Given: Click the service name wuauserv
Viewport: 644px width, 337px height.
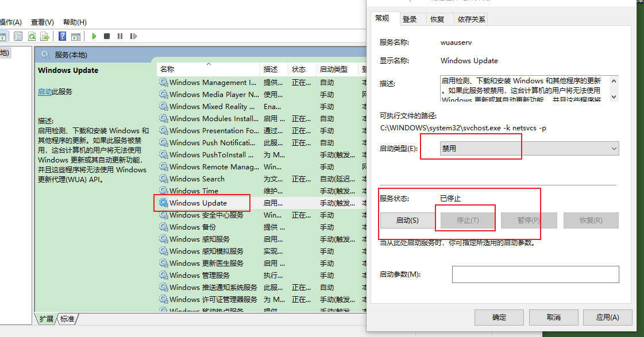Looking at the screenshot, I should [456, 42].
